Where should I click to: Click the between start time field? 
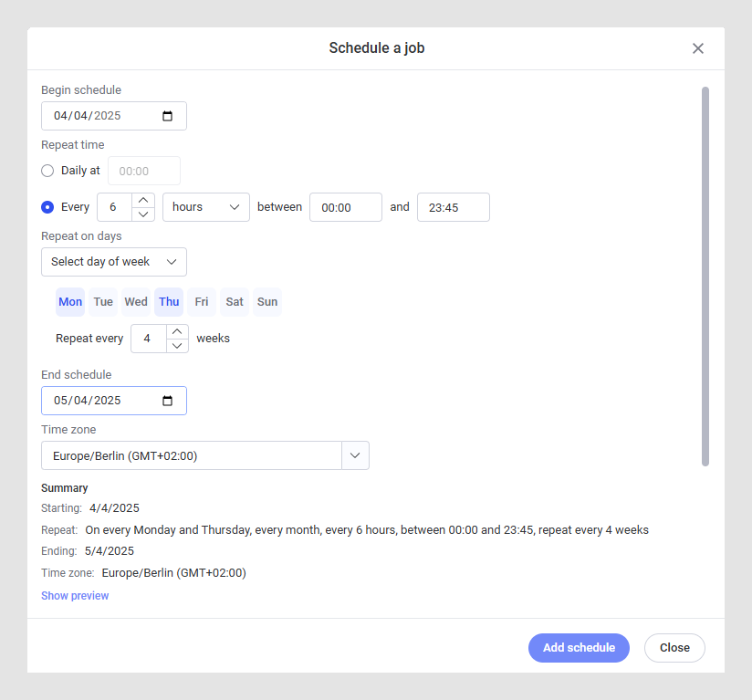tap(346, 207)
